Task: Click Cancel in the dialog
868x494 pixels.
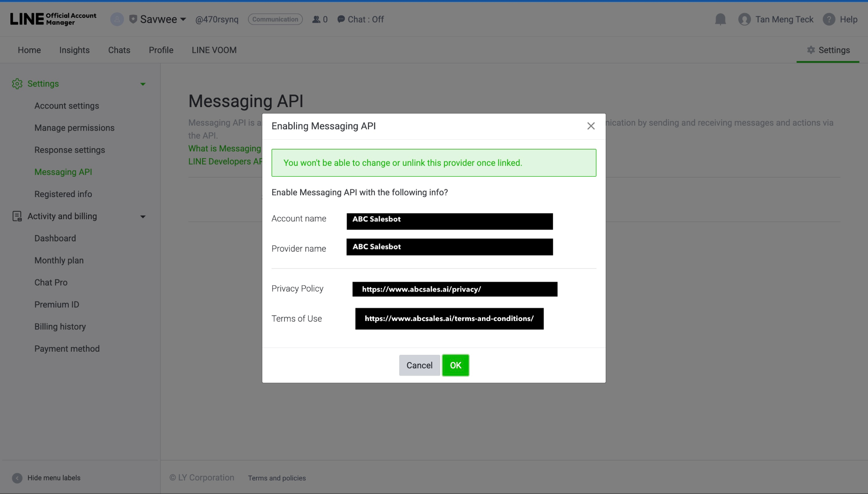Action: (x=419, y=365)
